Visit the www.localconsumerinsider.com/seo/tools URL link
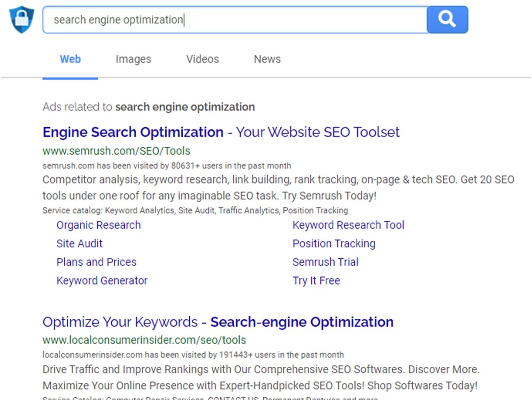 click(x=144, y=340)
